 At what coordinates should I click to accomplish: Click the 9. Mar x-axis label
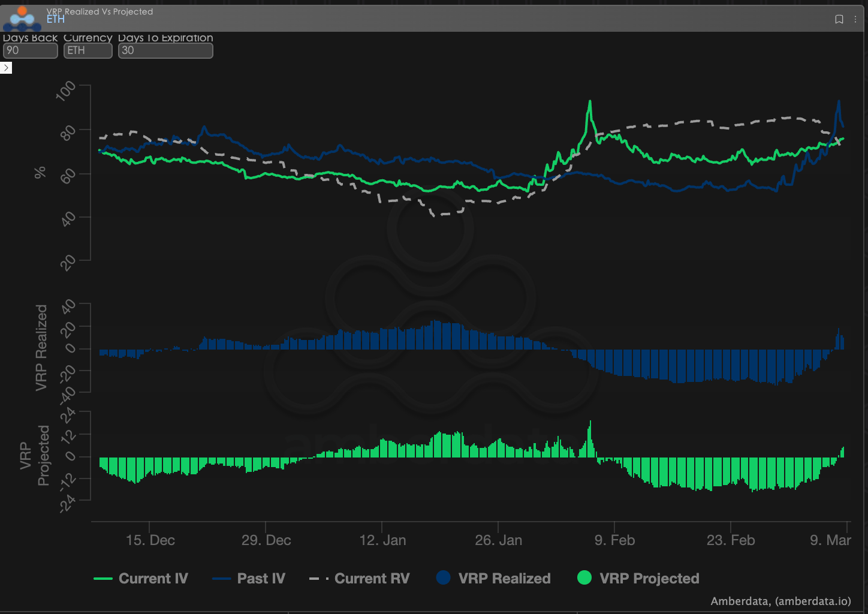pos(830,540)
